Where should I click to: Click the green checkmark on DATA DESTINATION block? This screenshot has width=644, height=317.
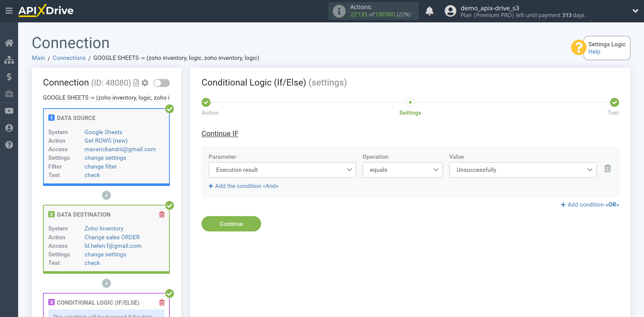pyautogui.click(x=169, y=205)
